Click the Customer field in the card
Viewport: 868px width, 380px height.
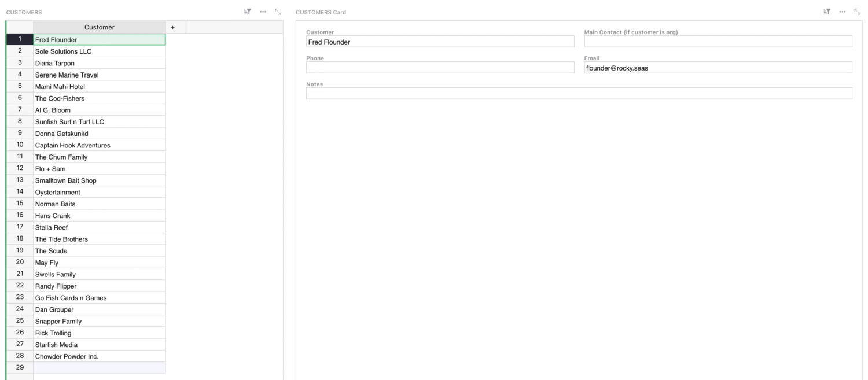tap(440, 42)
